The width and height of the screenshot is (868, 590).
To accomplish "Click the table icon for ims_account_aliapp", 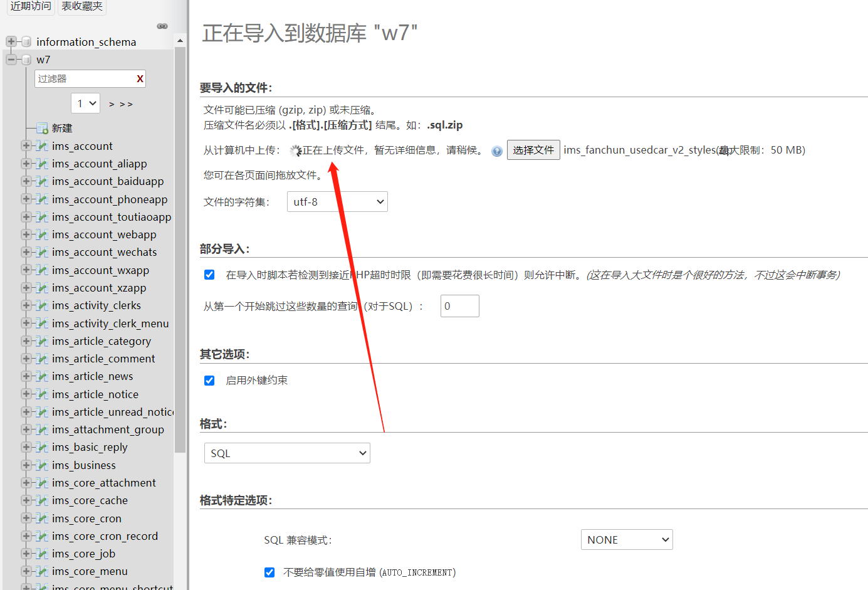I will [x=43, y=164].
